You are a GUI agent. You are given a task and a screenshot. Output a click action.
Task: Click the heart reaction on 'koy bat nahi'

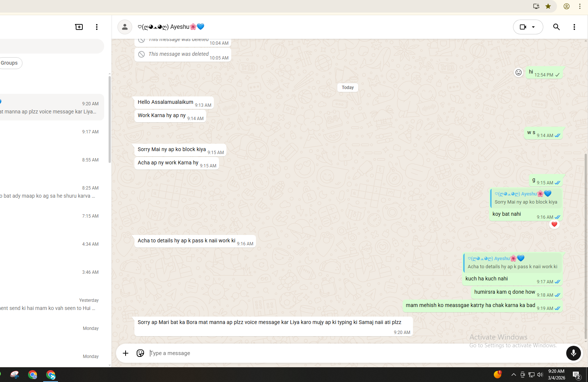click(554, 224)
